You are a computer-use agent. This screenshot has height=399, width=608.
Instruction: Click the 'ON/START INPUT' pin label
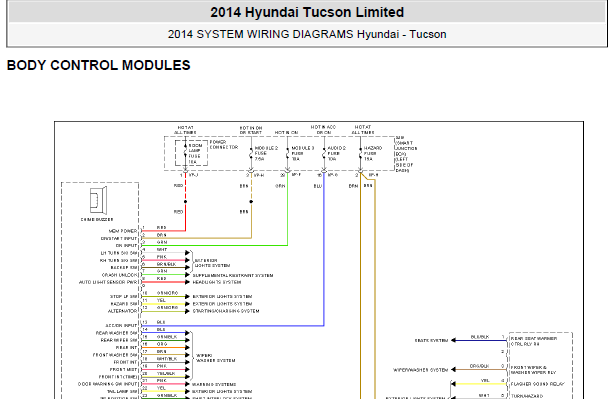coord(119,238)
